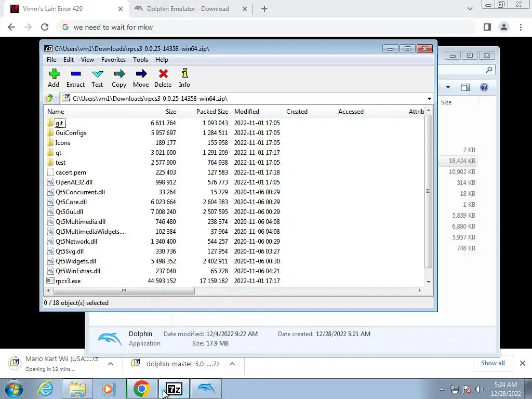Select the Qt5WinExtras.dll row
This screenshot has height=399, width=532.
click(x=234, y=271)
